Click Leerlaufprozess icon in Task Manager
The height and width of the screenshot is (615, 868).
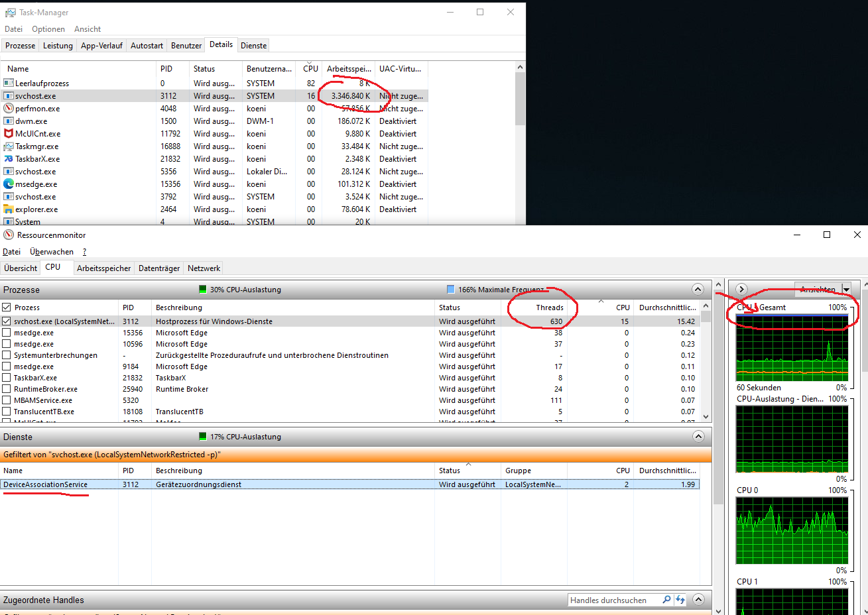tap(9, 84)
